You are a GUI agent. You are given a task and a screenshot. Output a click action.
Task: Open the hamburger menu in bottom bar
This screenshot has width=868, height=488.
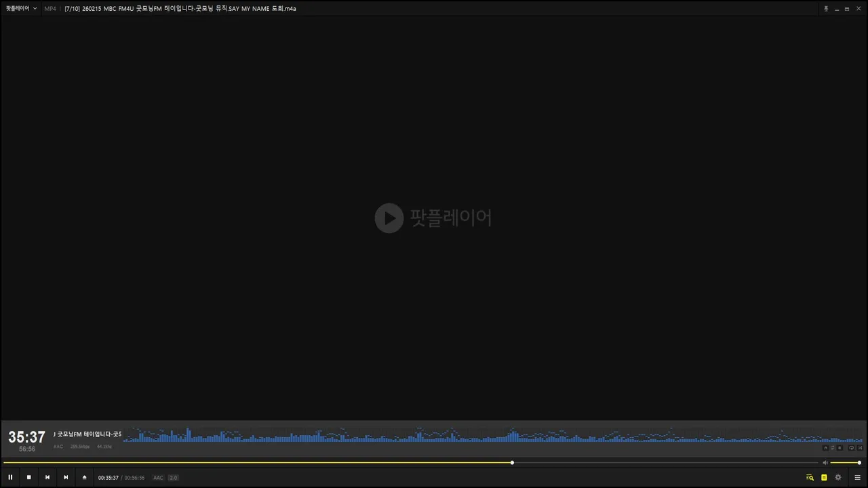click(857, 477)
